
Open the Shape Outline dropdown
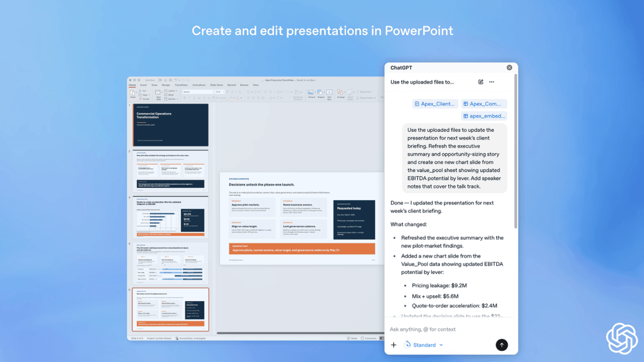click(x=366, y=98)
